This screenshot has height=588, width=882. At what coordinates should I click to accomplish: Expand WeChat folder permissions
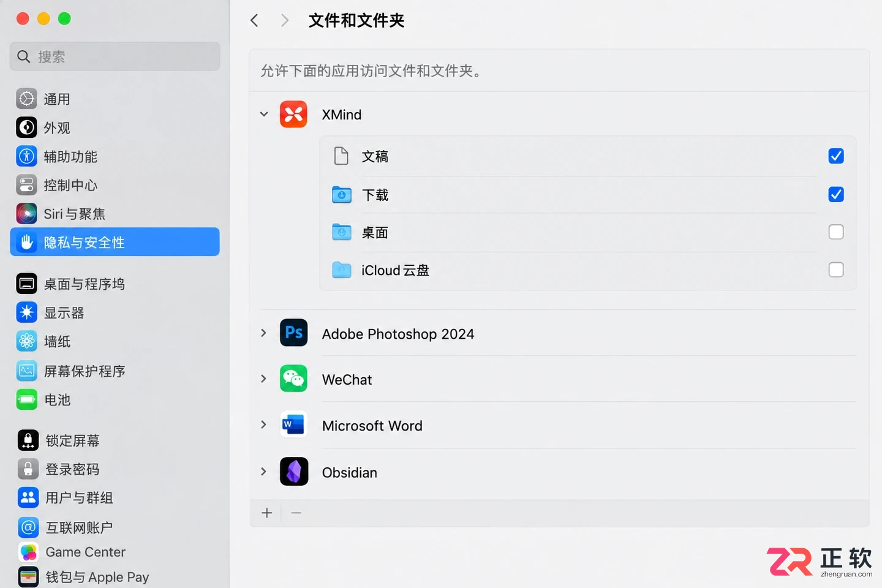point(264,379)
